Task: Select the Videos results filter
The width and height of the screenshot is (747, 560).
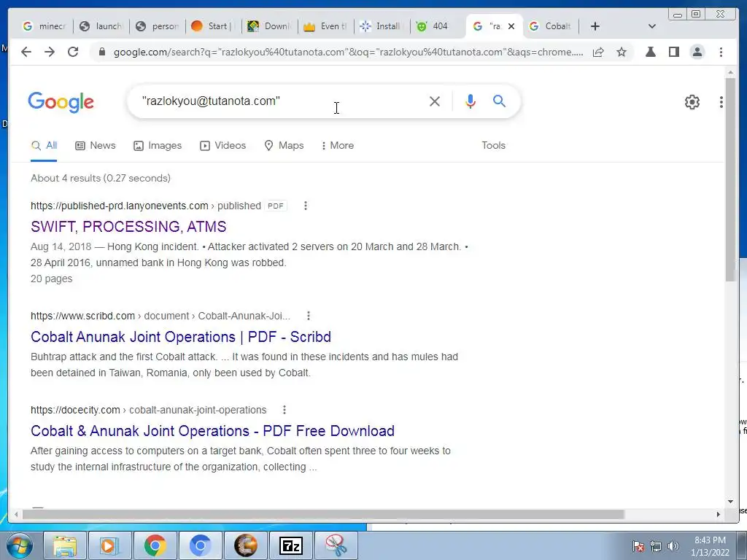Action: coord(223,145)
